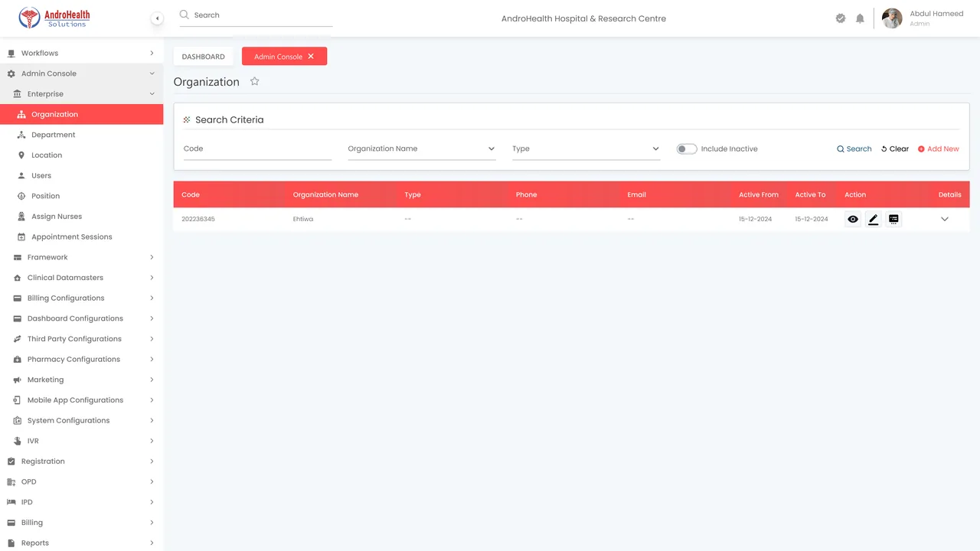Click the OPD sidebar icon

11,482
